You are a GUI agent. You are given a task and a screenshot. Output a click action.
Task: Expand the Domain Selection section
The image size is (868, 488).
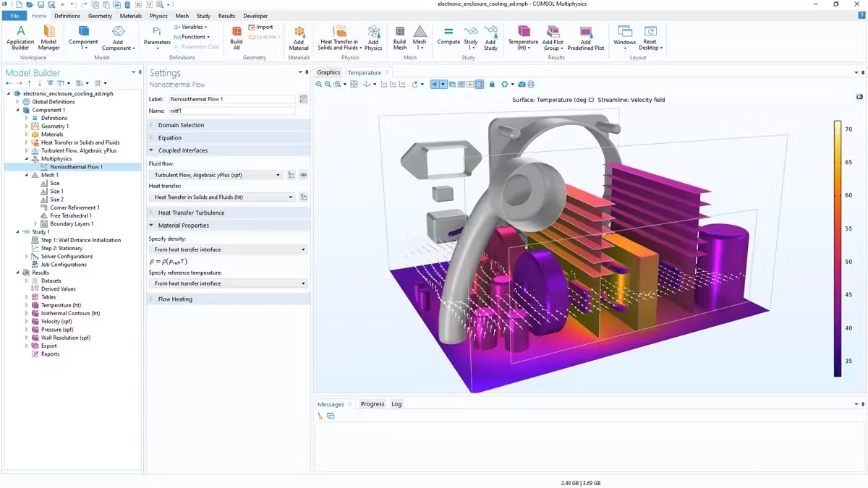coord(181,125)
